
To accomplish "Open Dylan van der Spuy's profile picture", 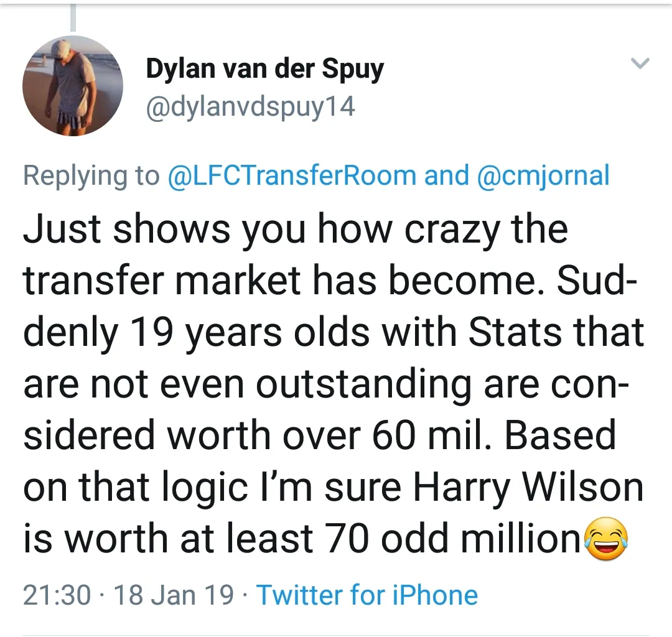I will click(x=73, y=85).
